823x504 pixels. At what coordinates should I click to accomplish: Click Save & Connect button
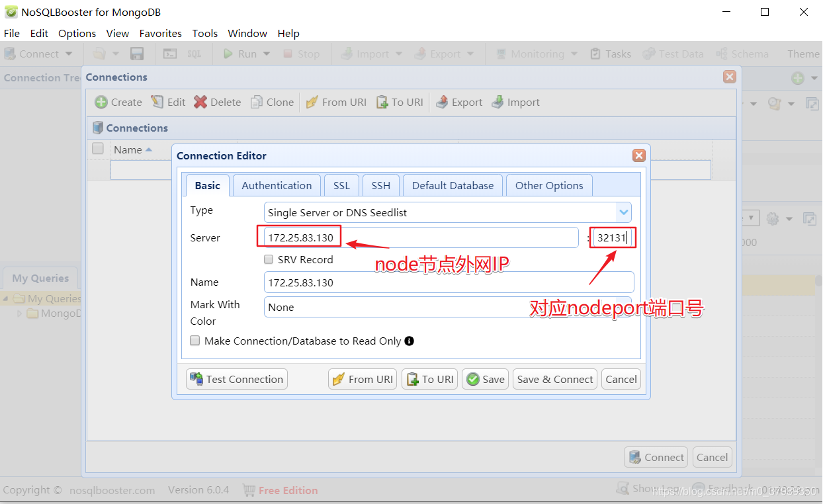(x=555, y=379)
